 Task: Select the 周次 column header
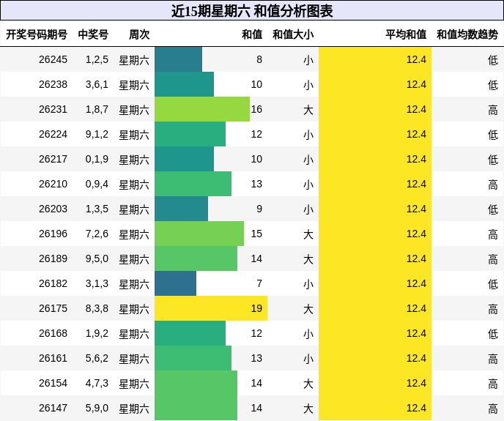(139, 34)
